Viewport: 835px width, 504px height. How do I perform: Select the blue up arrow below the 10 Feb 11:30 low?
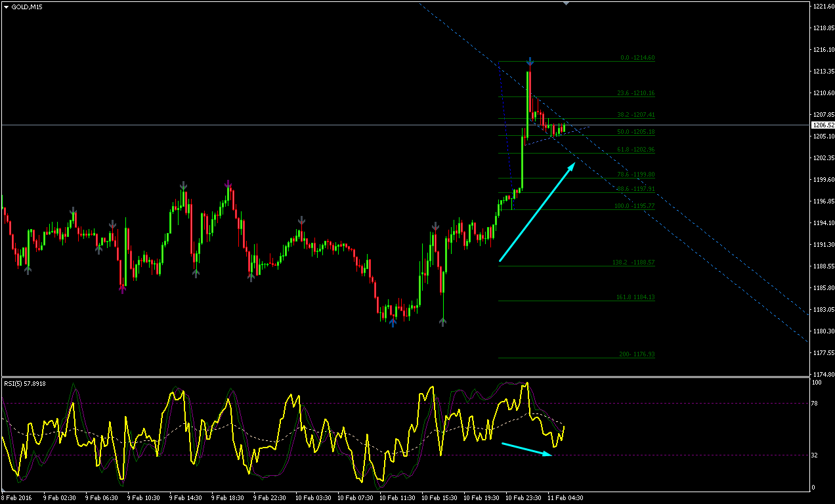393,322
